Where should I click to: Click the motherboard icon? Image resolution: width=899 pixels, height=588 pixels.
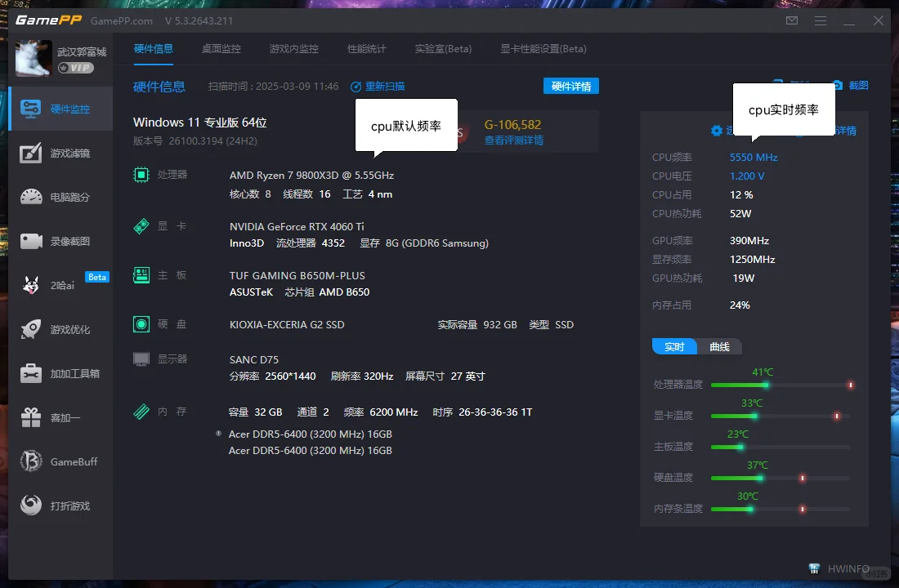coord(141,275)
